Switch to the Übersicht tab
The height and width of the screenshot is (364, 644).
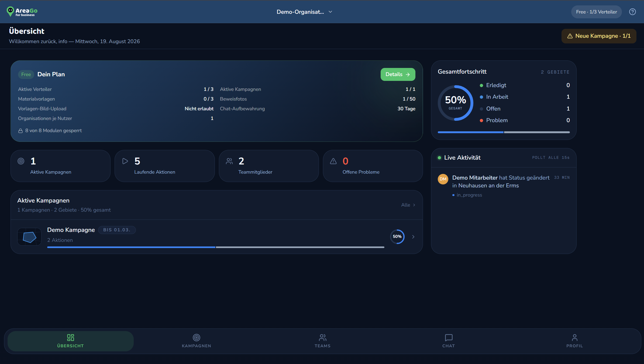[71, 341]
